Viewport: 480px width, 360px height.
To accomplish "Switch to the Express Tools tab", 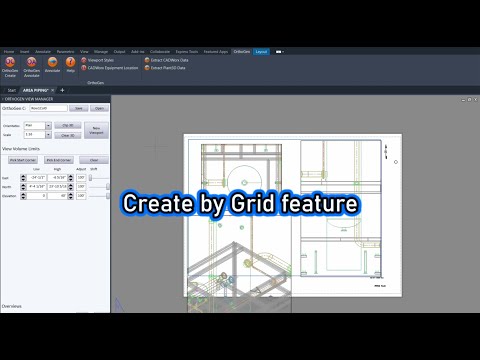I will (187, 52).
